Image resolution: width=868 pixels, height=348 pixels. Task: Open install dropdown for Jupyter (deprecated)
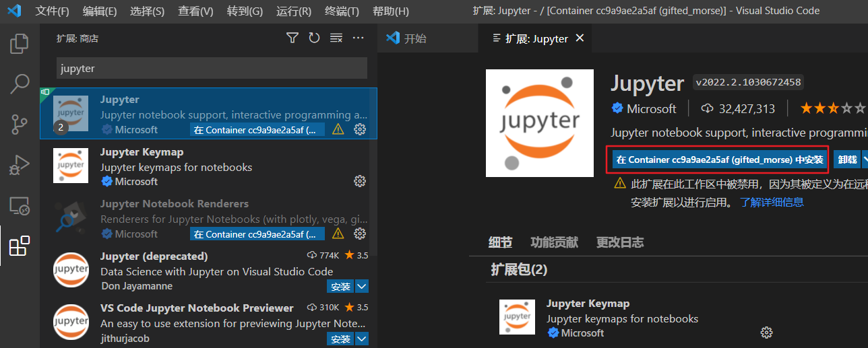point(362,287)
